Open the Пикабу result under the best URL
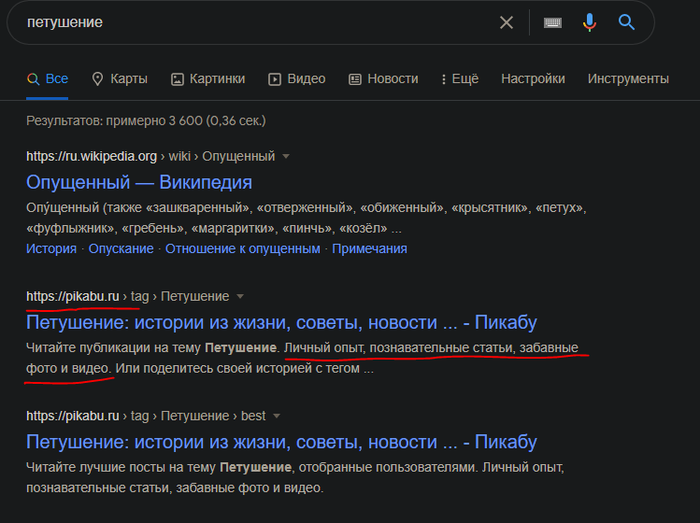 coord(281,442)
